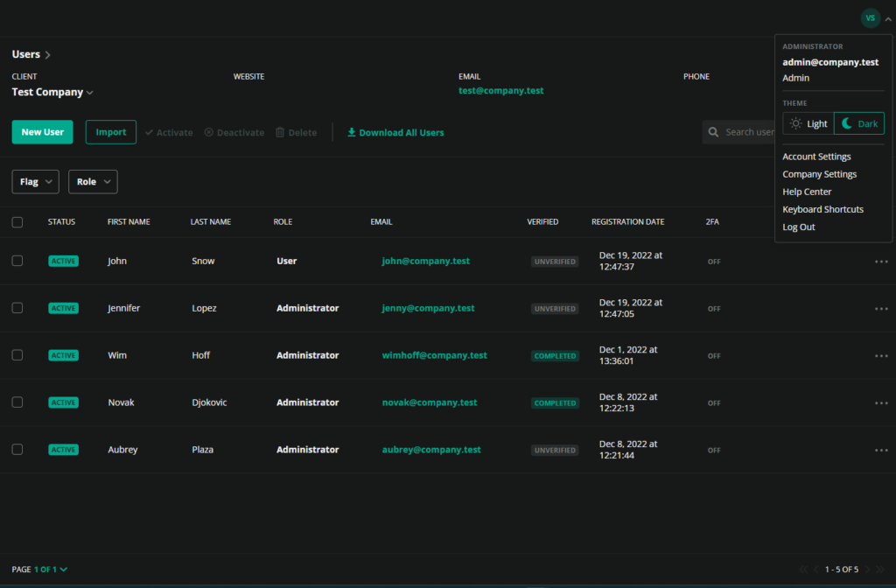The image size is (896, 588).
Task: Open the page 1 OF 1 selector
Action: pos(50,569)
